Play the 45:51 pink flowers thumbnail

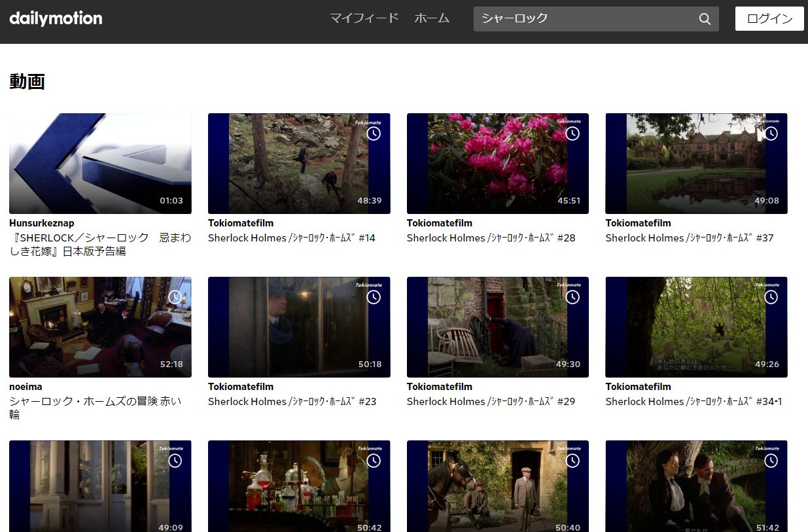tap(498, 164)
